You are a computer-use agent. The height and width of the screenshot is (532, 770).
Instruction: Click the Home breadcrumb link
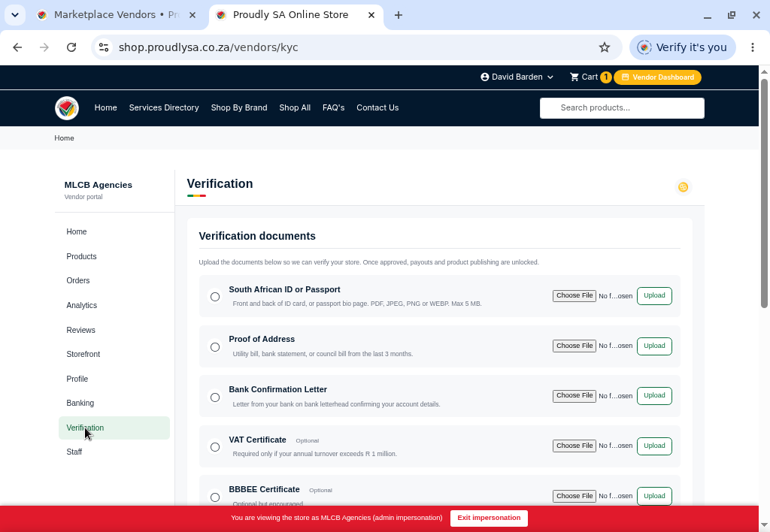point(65,138)
